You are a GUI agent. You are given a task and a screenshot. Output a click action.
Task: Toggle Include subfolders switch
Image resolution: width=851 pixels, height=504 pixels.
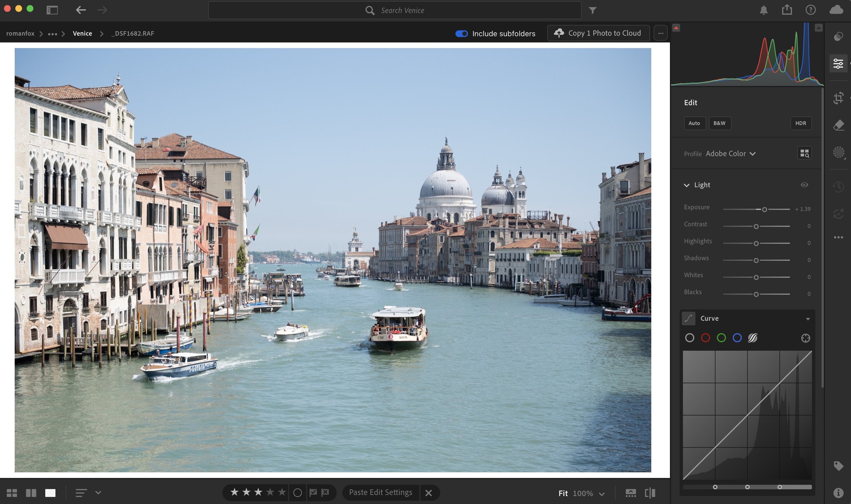(x=461, y=34)
